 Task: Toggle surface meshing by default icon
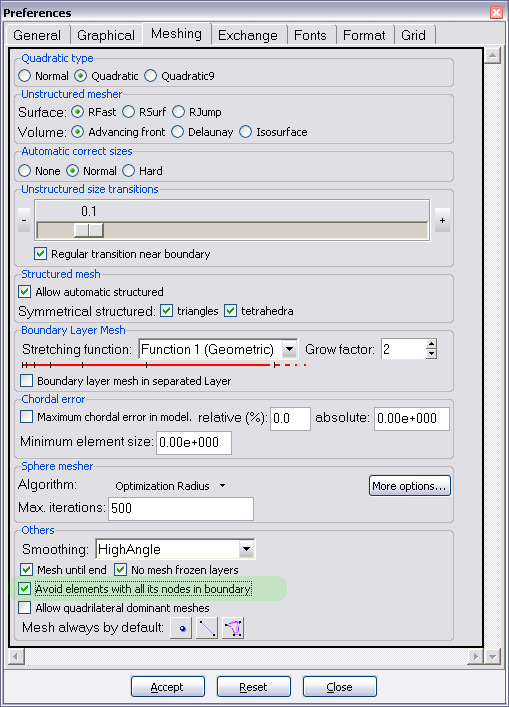233,628
